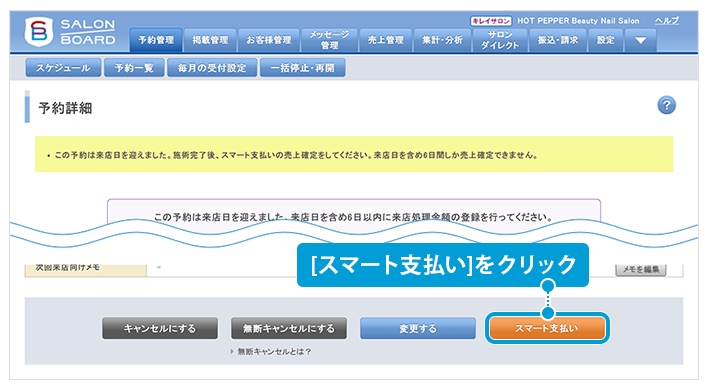Click the Salon Board logo
This screenshot has height=390, width=710.
pos(70,32)
